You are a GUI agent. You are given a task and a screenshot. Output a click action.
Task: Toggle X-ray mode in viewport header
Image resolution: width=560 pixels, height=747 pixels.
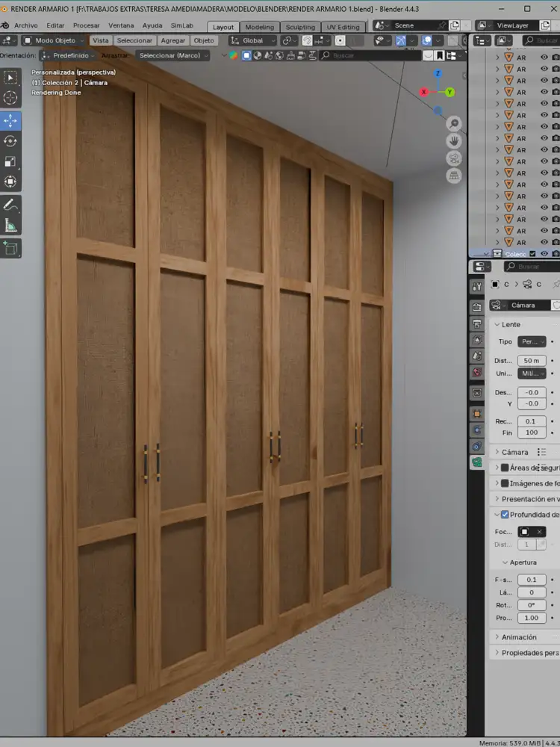(x=453, y=40)
